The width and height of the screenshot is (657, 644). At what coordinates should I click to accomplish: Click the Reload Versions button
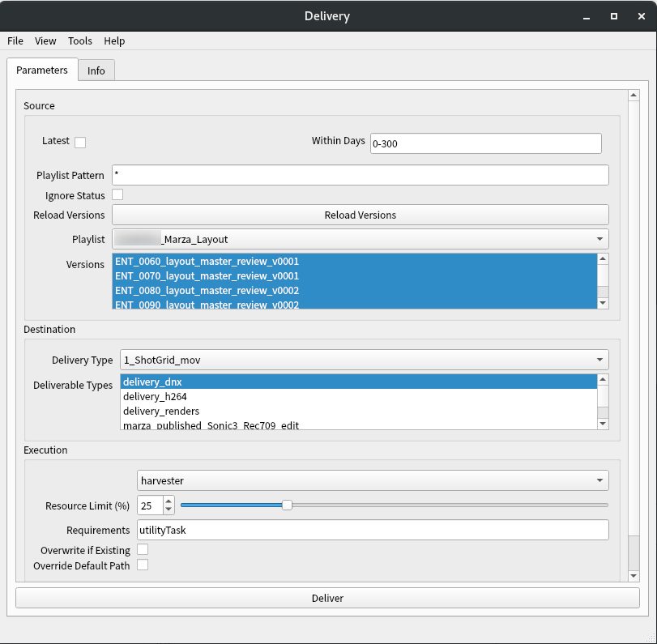(360, 215)
